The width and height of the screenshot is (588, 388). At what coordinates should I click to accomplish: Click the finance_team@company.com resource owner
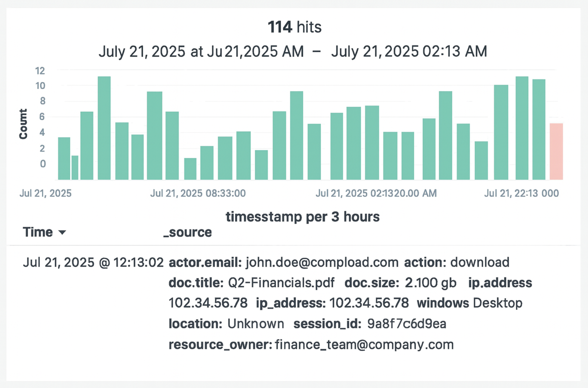point(364,344)
